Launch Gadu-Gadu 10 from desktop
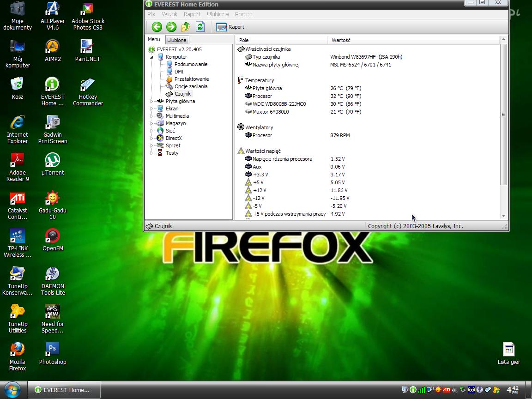532x399 pixels. [53, 205]
